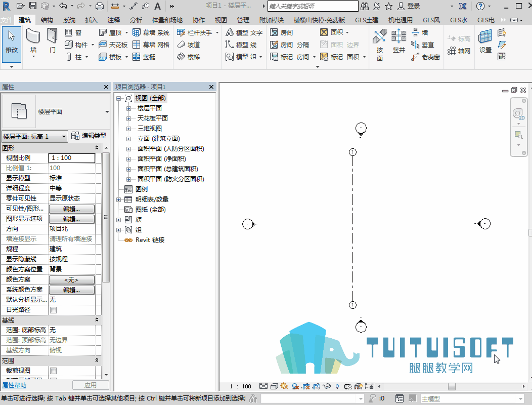Click the 竖井 (Shaft) opening tool
Viewport: 532px width, 405px height.
[398, 42]
